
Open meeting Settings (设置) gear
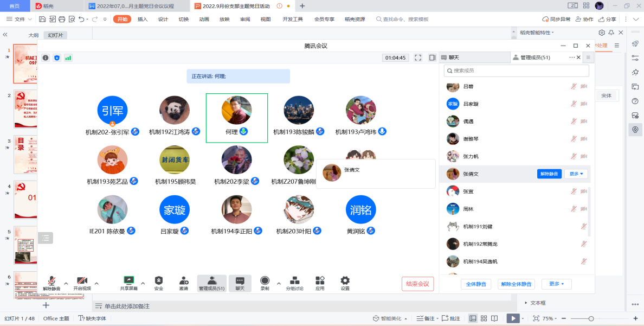tap(345, 281)
